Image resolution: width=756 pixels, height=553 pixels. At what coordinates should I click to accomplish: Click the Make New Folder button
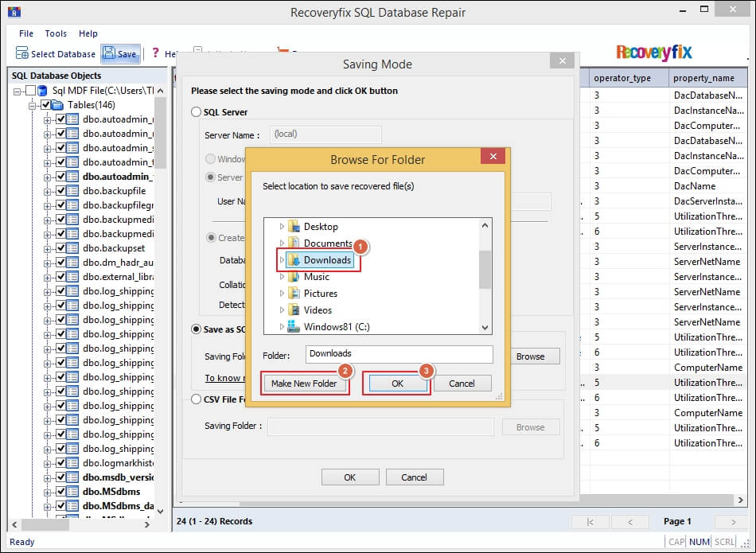click(304, 384)
